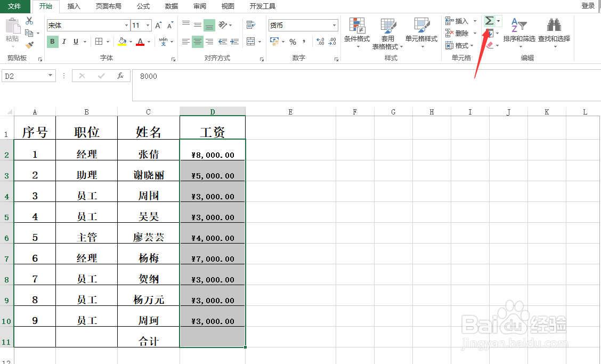Viewport: 601px width, 364px height.
Task: Toggle center horizontal alignment
Action: tap(197, 42)
